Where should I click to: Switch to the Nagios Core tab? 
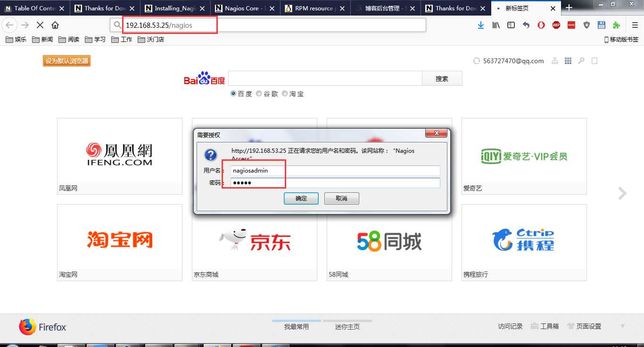pyautogui.click(x=242, y=8)
